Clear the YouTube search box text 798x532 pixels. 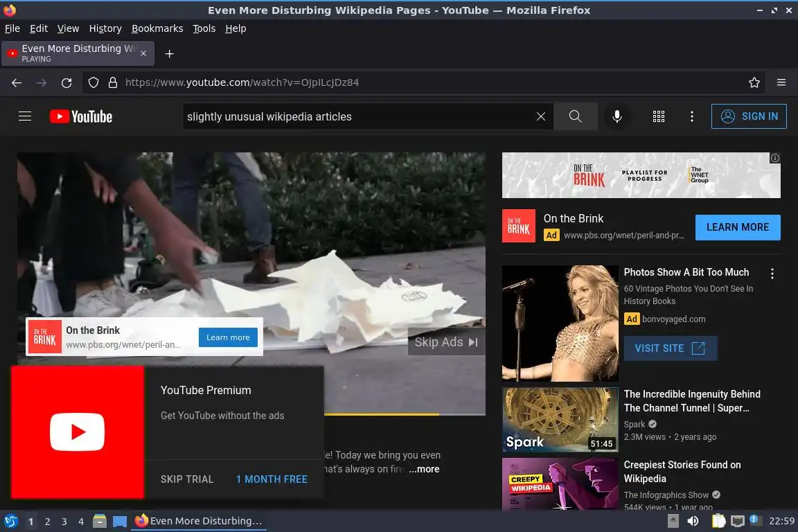[541, 116]
